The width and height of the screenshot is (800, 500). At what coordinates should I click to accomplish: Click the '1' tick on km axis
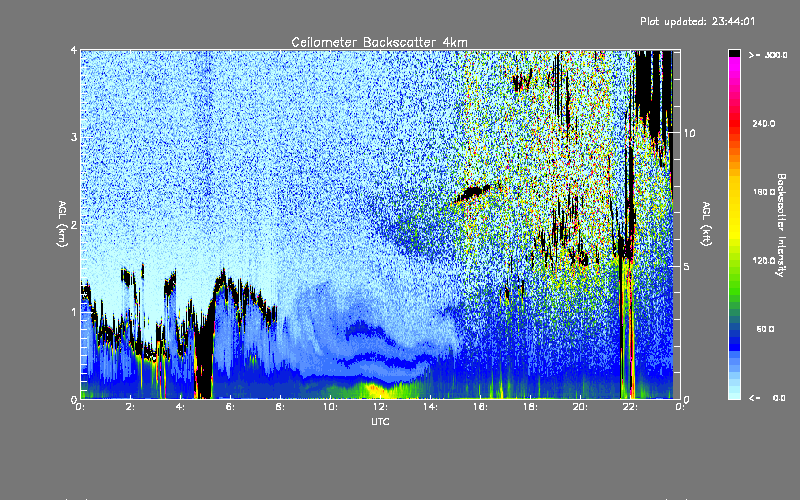coord(74,312)
